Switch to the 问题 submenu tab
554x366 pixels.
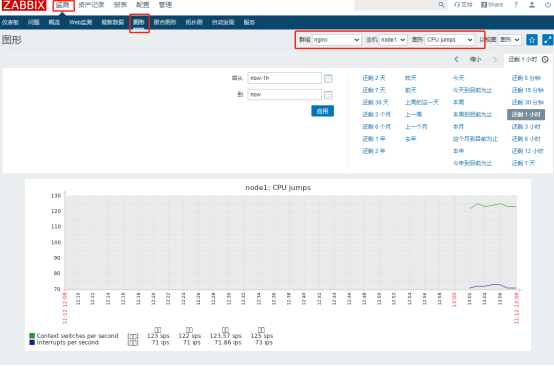34,22
